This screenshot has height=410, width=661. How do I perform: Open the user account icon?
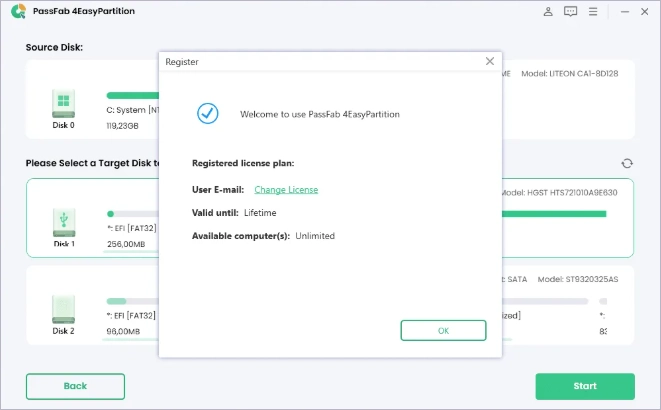tap(548, 12)
